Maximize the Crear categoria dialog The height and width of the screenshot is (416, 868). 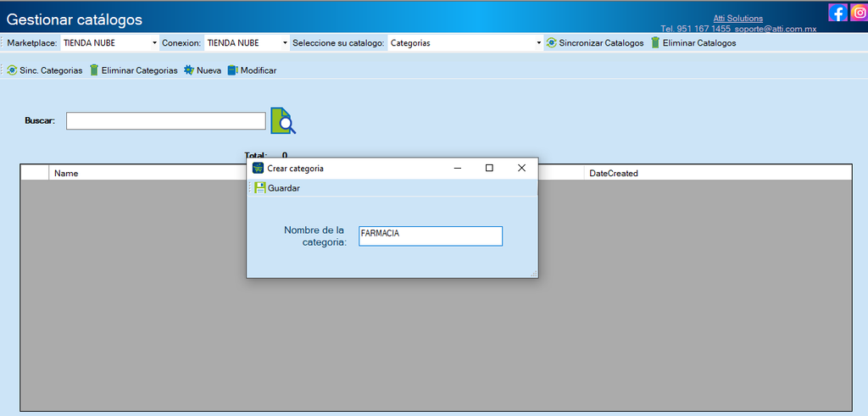pyautogui.click(x=489, y=168)
